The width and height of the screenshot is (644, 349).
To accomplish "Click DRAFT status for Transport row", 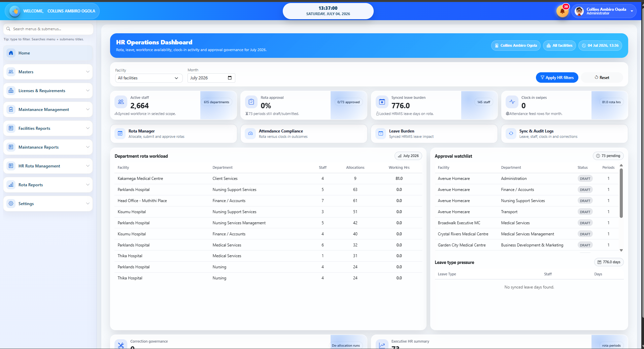I will point(585,212).
